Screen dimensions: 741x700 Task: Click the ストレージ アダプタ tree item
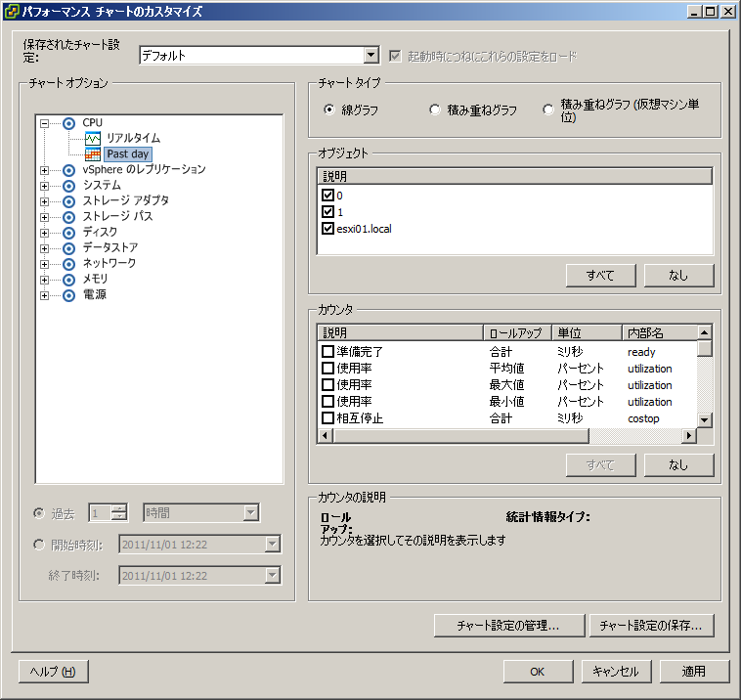(125, 201)
